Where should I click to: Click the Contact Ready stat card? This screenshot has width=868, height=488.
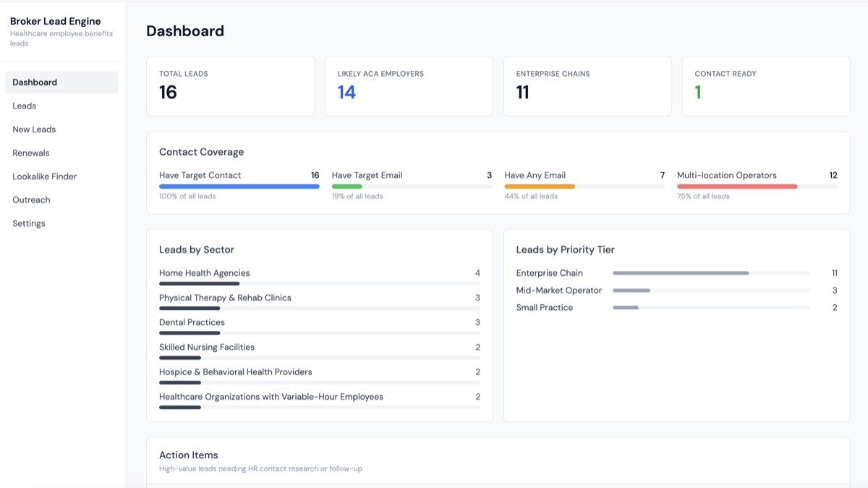point(766,86)
